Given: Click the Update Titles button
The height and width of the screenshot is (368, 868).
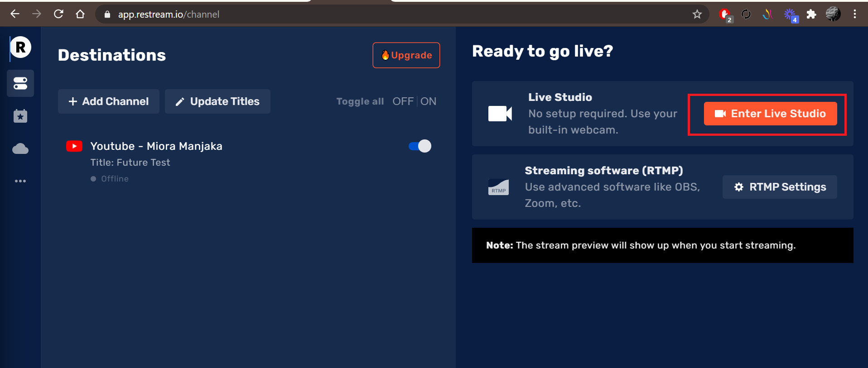Looking at the screenshot, I should point(217,101).
